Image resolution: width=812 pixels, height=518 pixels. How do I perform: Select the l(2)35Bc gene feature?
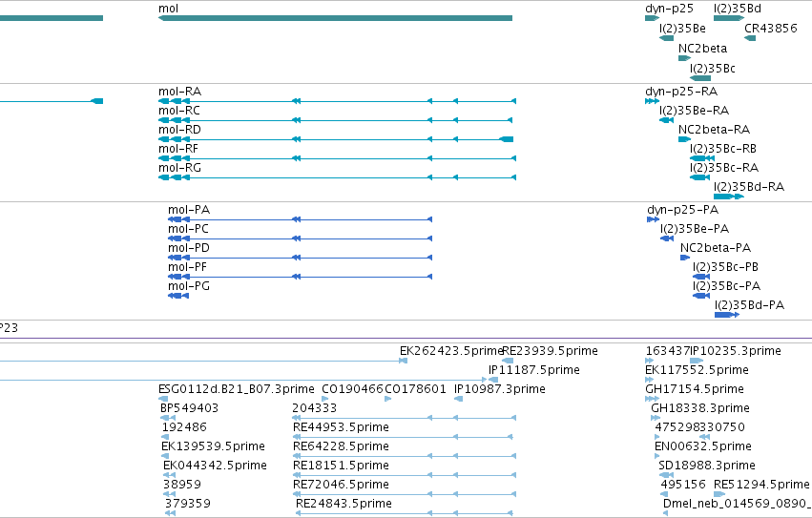pyautogui.click(x=700, y=79)
